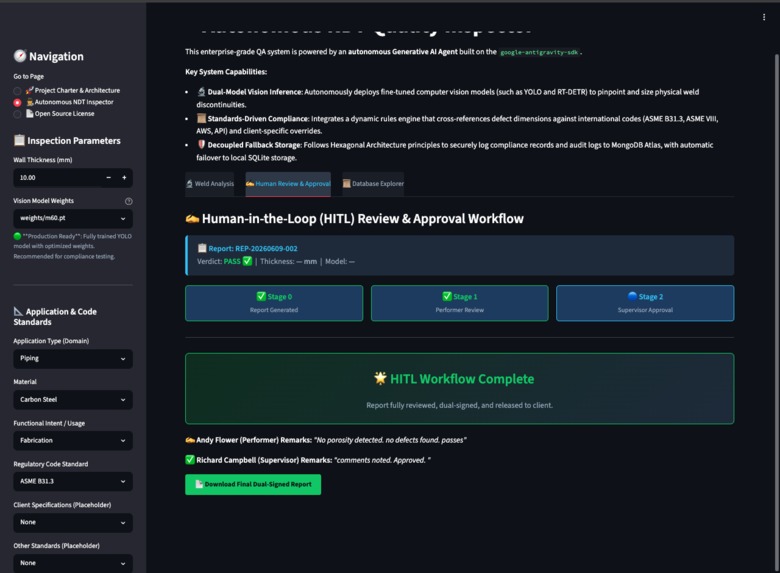Image resolution: width=780 pixels, height=573 pixels.
Task: Click the Go to Page label
Action: (x=28, y=76)
